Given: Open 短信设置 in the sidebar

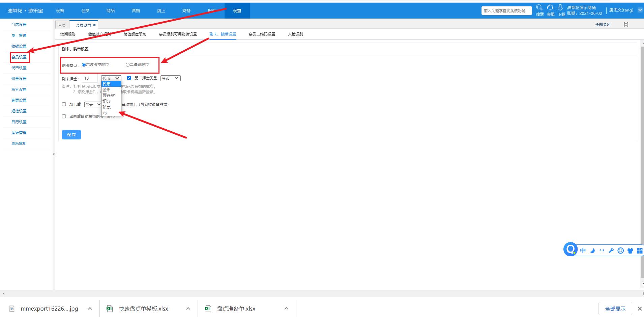Looking at the screenshot, I should (x=19, y=111).
